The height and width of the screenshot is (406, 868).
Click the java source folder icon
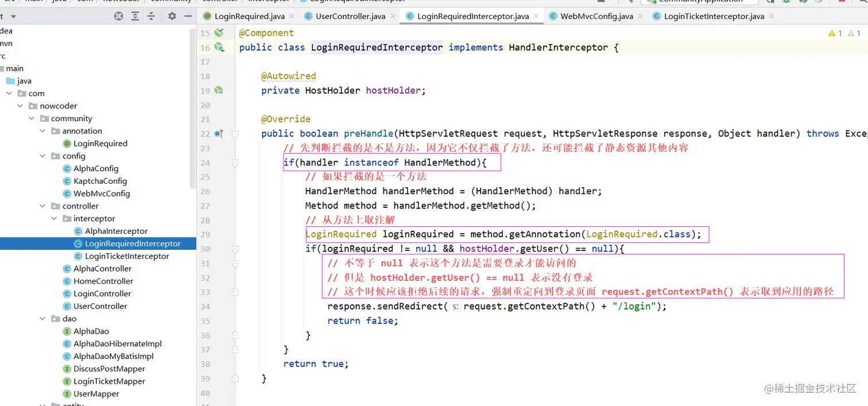tap(10, 81)
